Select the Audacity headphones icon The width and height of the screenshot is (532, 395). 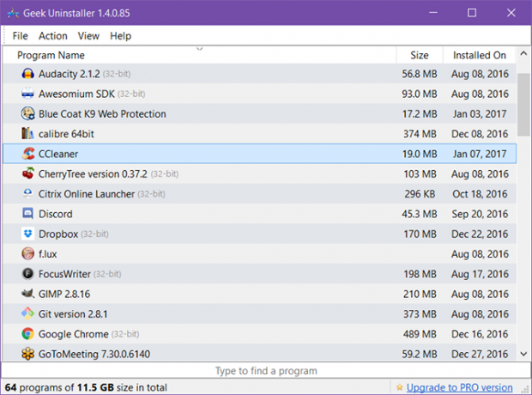[27, 74]
